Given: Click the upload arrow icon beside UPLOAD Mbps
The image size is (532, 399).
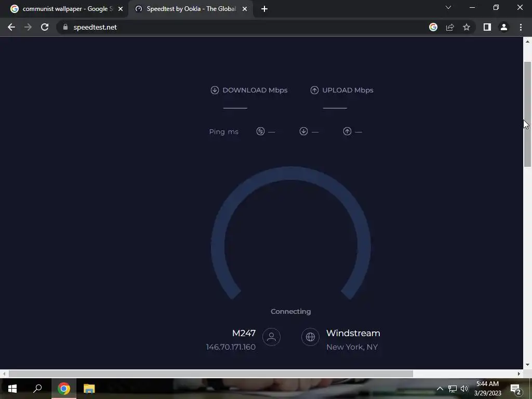Looking at the screenshot, I should point(314,90).
